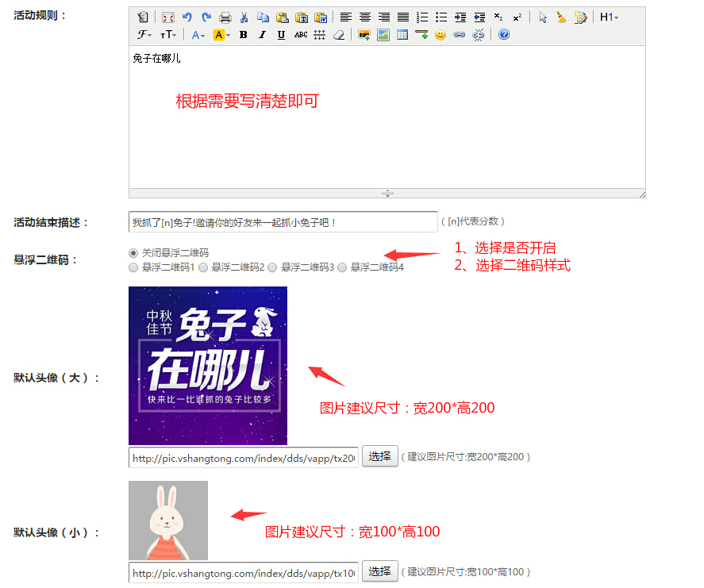Click the insert hyperlink icon

(x=459, y=35)
